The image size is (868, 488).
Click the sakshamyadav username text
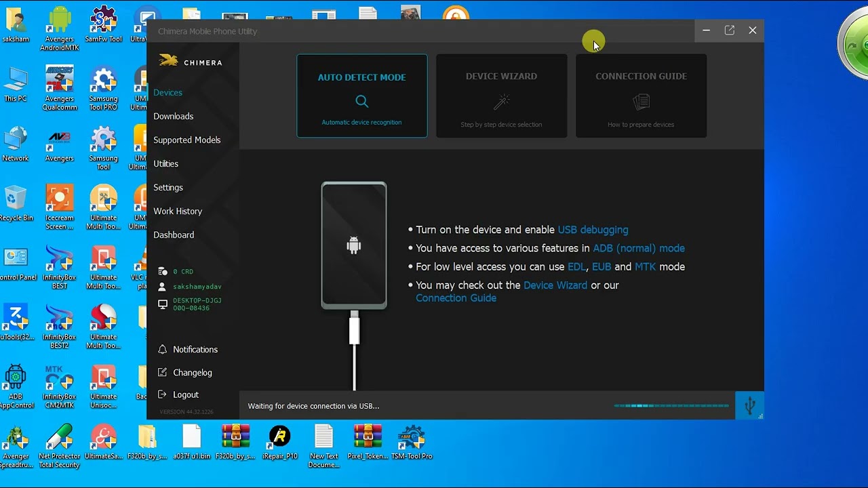click(x=197, y=287)
